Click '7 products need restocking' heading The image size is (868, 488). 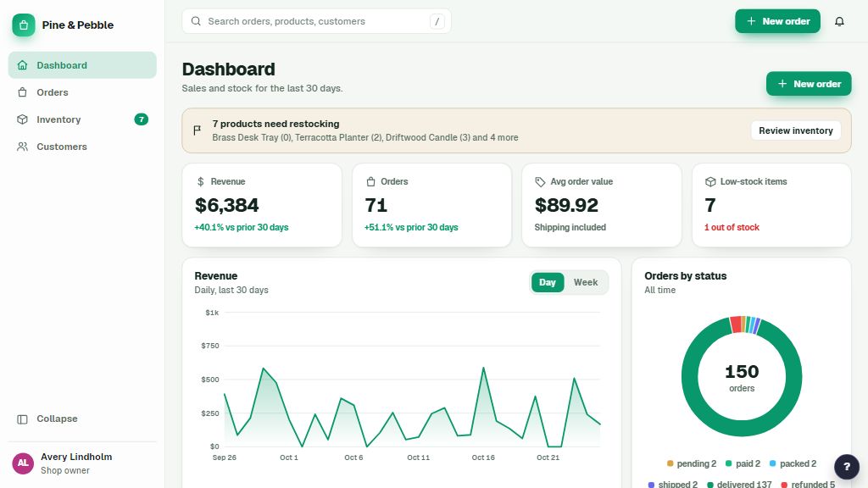[x=275, y=124]
